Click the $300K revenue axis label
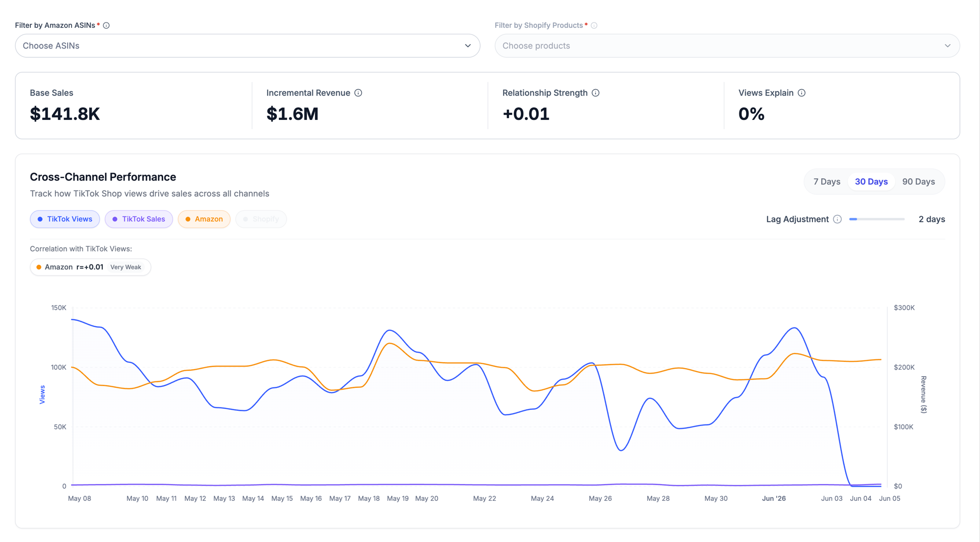Screen dimensions: 980x542 coord(904,308)
